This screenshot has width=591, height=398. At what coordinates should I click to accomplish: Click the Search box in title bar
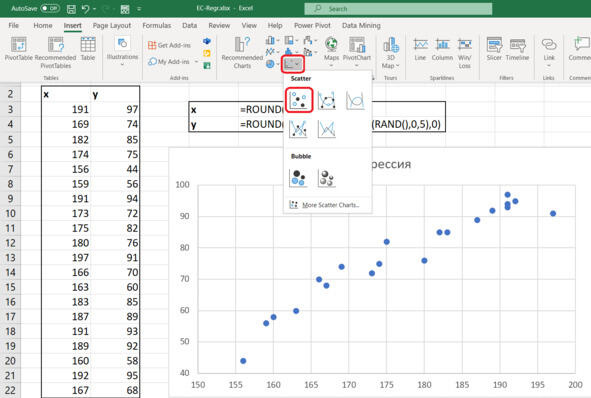pyautogui.click(x=398, y=9)
